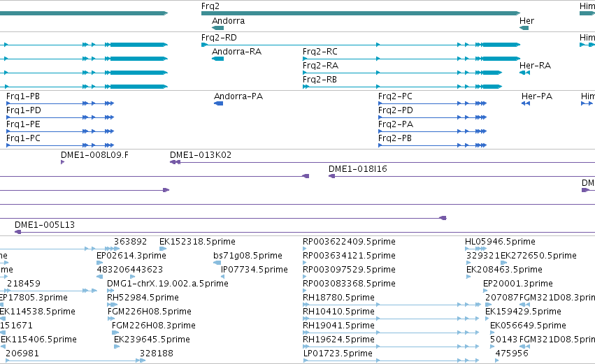The image size is (595, 364).
Task: Select the Frq2 gene bar
Action: click(x=361, y=13)
